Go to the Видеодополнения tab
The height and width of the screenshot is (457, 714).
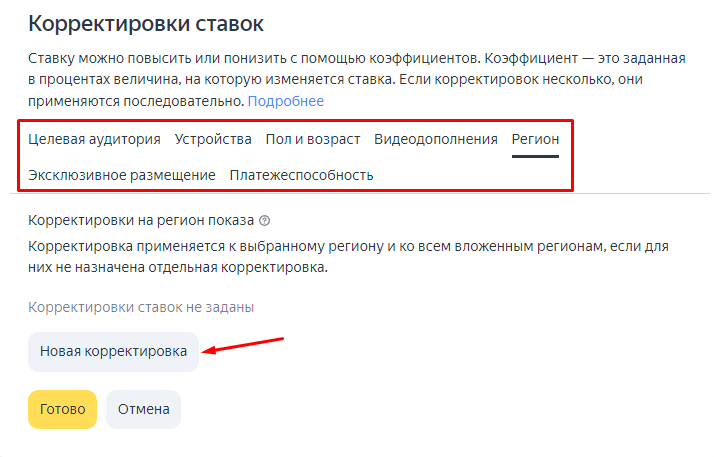435,139
